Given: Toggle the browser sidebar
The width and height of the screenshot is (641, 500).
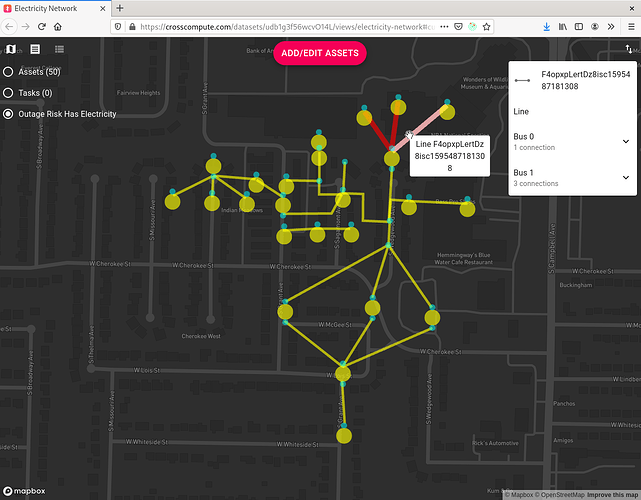Looking at the screenshot, I should tap(579, 27).
